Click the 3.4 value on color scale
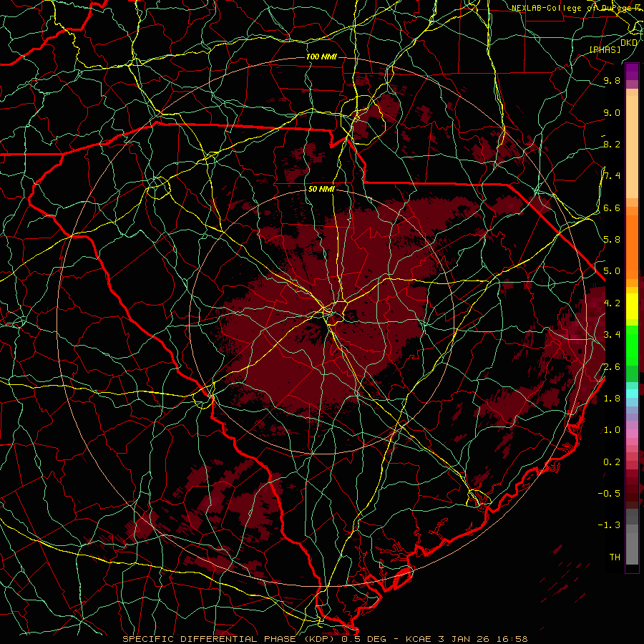 pyautogui.click(x=612, y=334)
